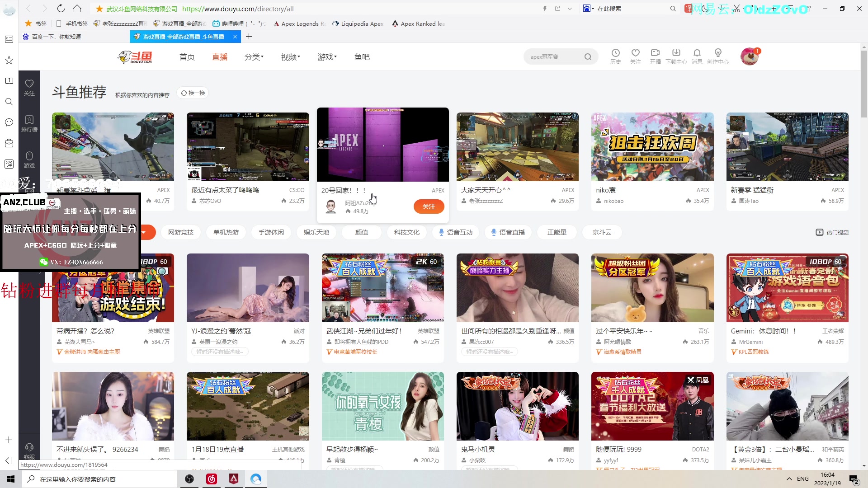This screenshot has width=868, height=488.
Task: Click the lightning speed-mode icon in address bar
Action: click(x=545, y=9)
